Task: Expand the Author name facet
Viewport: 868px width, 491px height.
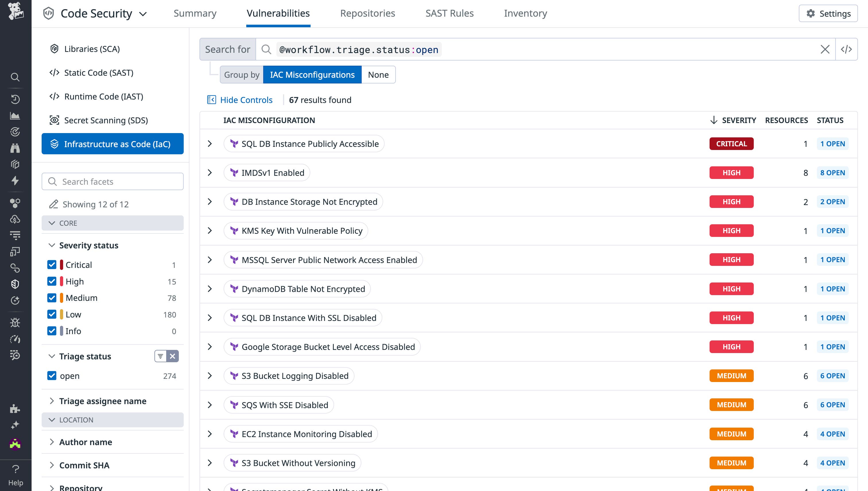Action: pyautogui.click(x=52, y=442)
